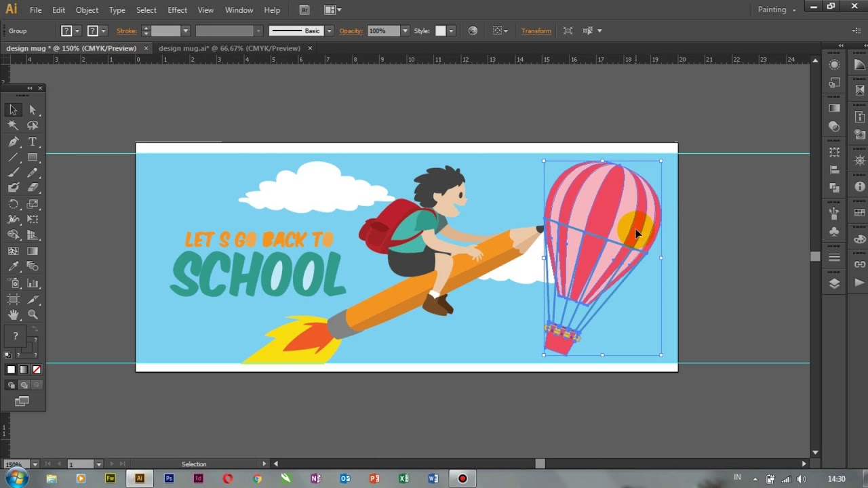Open the fill color dropdown
868x488 pixels.
coord(77,30)
